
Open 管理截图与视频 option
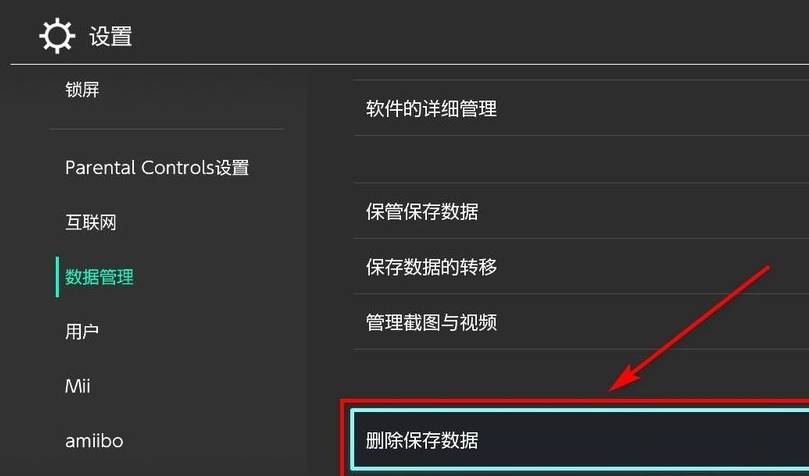click(581, 322)
